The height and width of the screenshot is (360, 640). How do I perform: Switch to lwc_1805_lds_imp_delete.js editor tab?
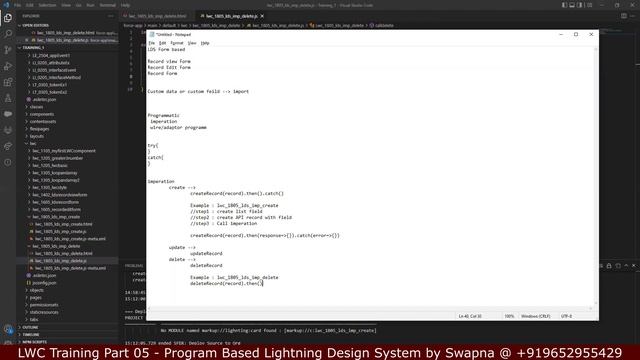[231, 16]
